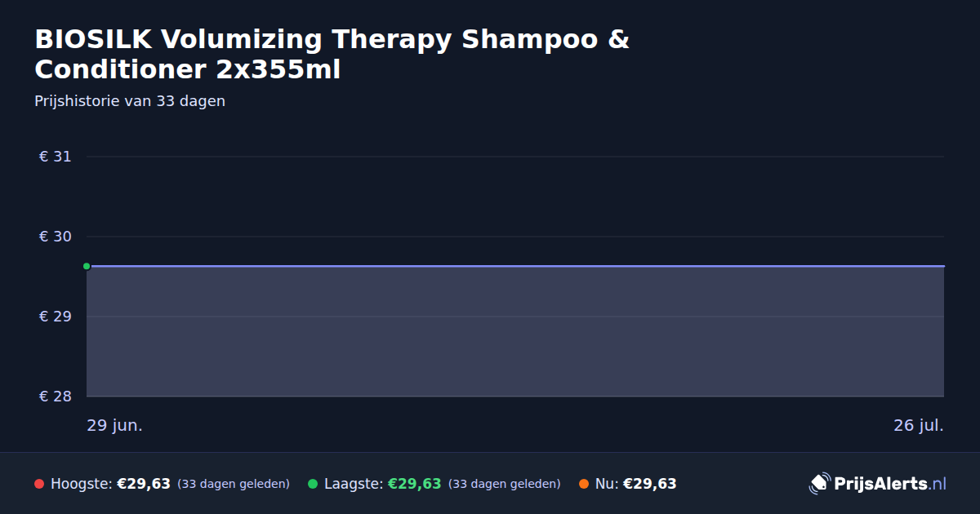
Task: Click the € 29 axis label
Action: point(56,317)
